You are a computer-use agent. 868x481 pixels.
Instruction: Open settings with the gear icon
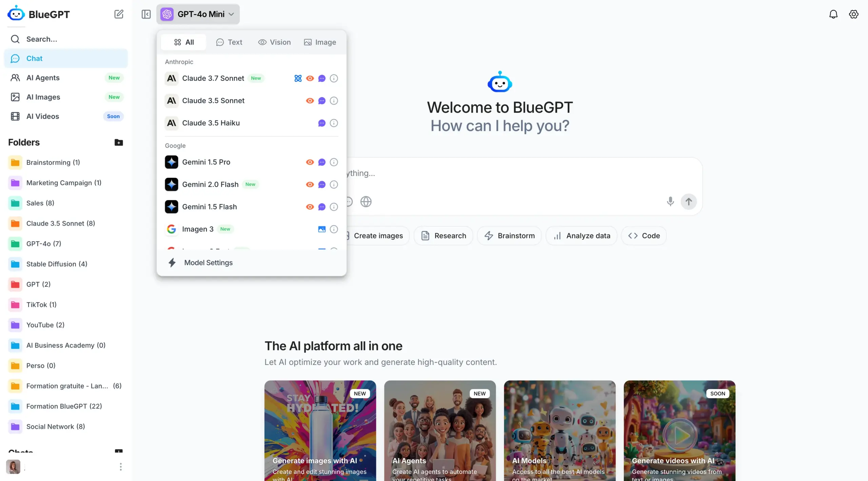[854, 14]
